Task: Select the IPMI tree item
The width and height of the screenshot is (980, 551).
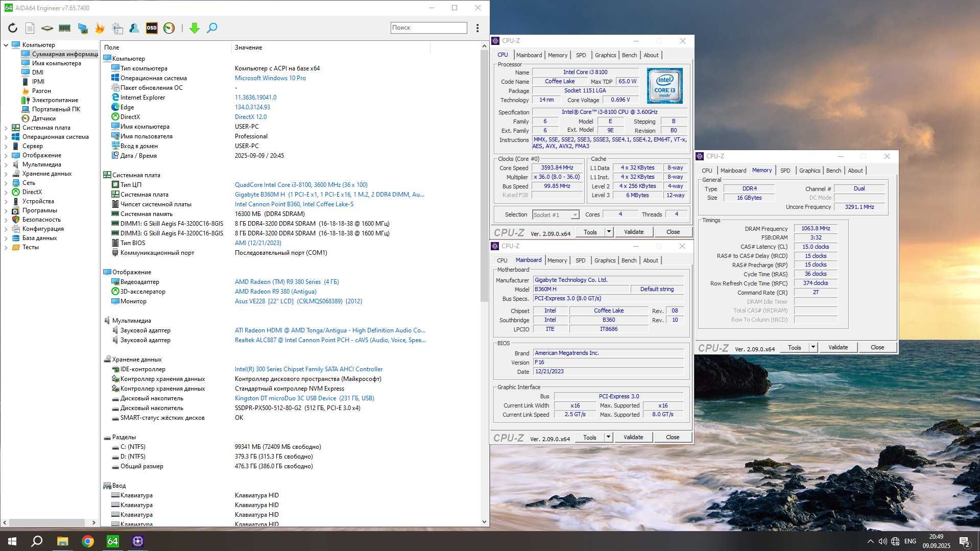Action: coord(33,82)
